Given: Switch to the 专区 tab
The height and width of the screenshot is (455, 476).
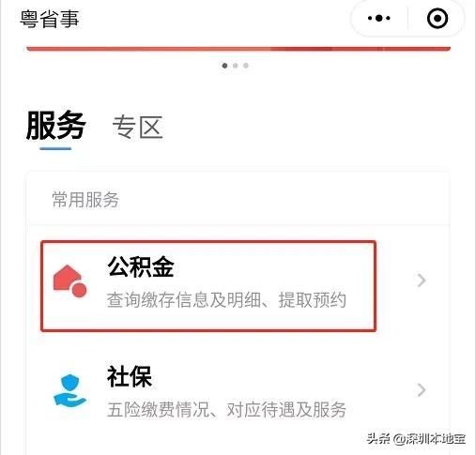Looking at the screenshot, I should pyautogui.click(x=138, y=127).
